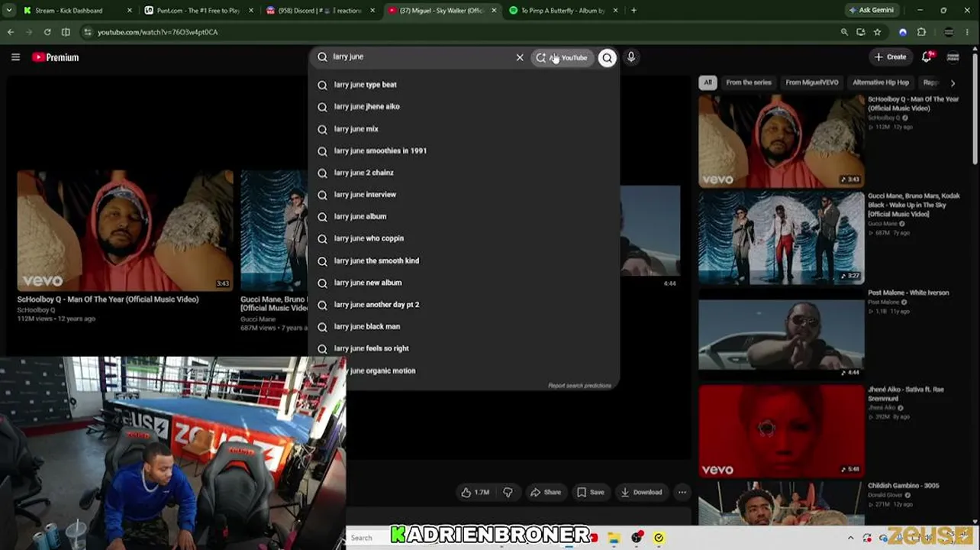
Task: Start voice search with the microphone
Action: [x=631, y=57]
